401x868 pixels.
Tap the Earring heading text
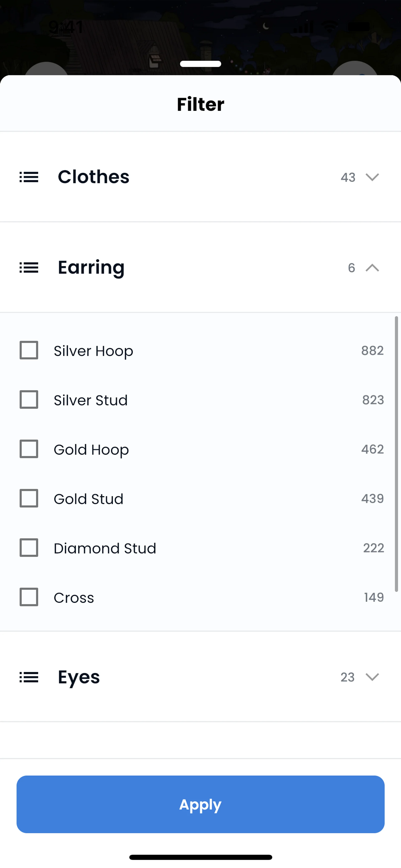click(x=91, y=268)
